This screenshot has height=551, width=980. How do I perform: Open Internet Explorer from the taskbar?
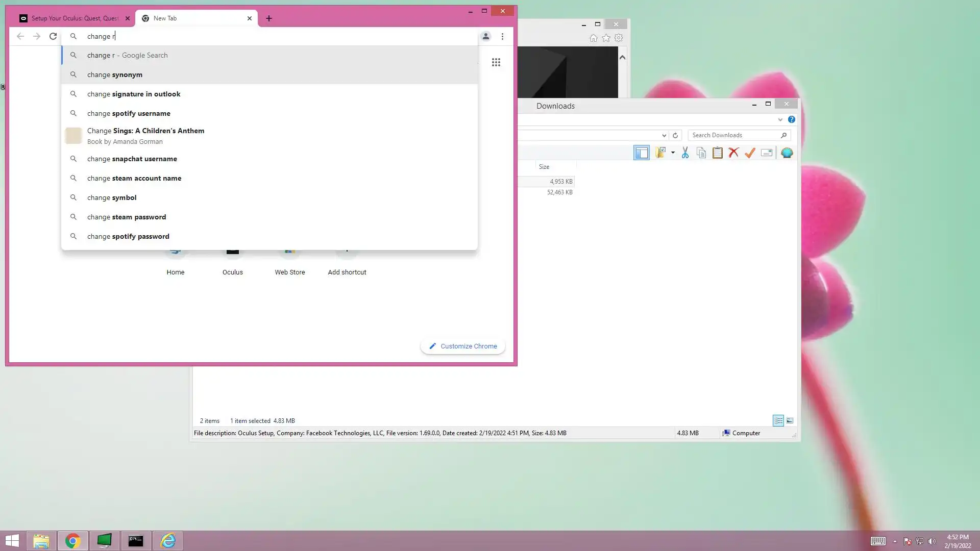tap(167, 540)
